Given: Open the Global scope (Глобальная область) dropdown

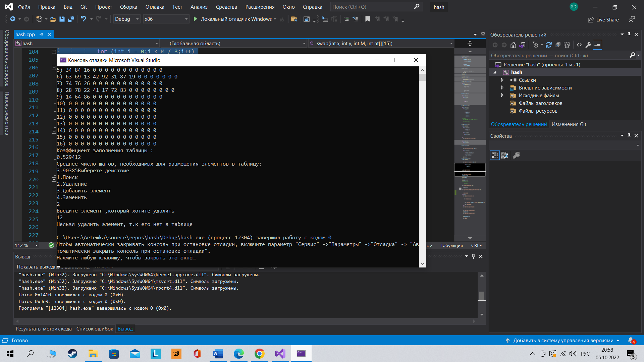Looking at the screenshot, I should (234, 44).
